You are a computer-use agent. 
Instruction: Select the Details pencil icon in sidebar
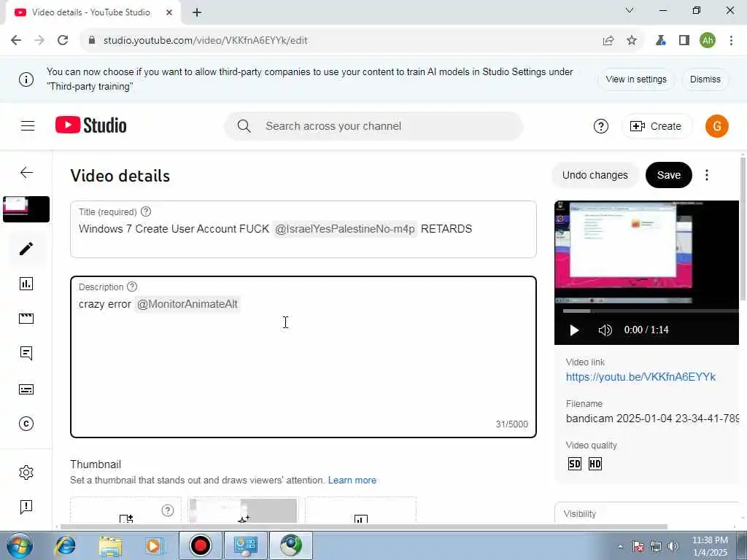(x=27, y=248)
